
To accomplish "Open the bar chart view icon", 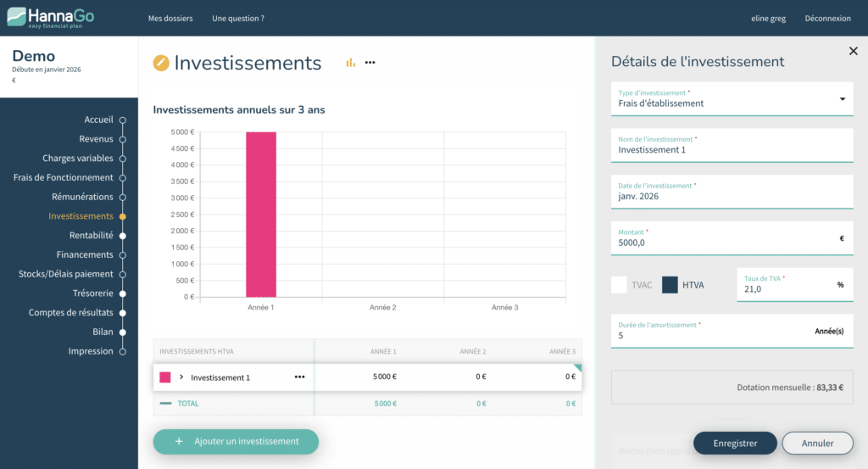I will point(351,63).
